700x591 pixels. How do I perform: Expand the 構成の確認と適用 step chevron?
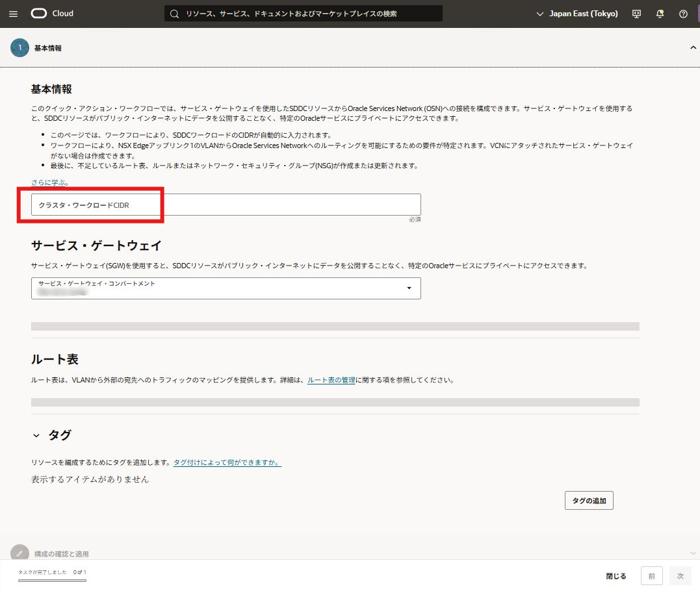point(692,553)
